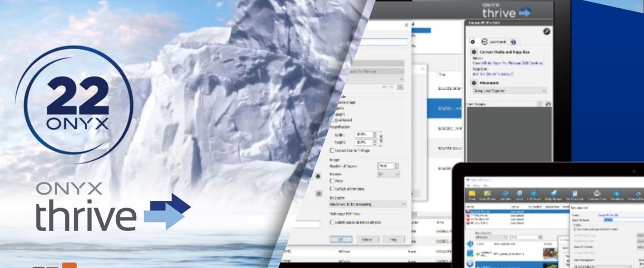644x268 pixels.
Task: Select the highlighted first printer row on the tablet
Action: pyautogui.click(x=518, y=212)
